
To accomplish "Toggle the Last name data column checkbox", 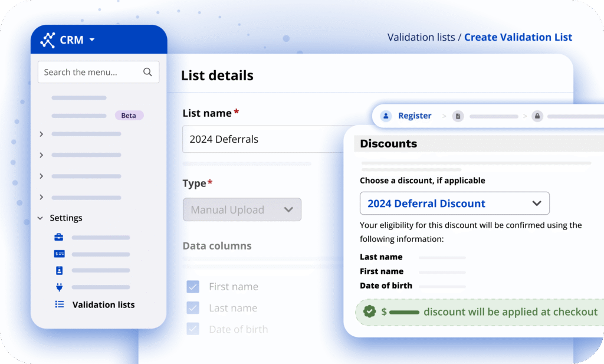I will click(x=193, y=308).
